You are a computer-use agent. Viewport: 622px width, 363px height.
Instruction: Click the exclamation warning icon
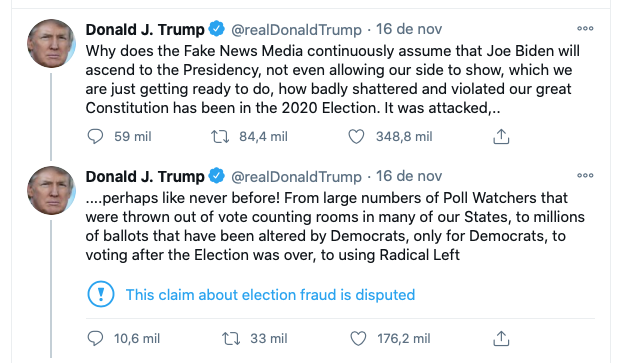pyautogui.click(x=101, y=294)
